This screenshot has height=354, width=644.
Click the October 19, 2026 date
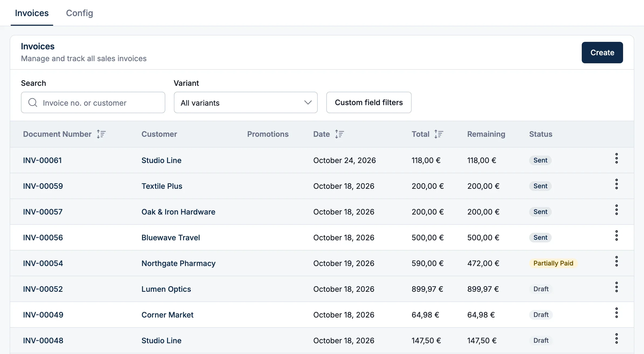tap(344, 263)
